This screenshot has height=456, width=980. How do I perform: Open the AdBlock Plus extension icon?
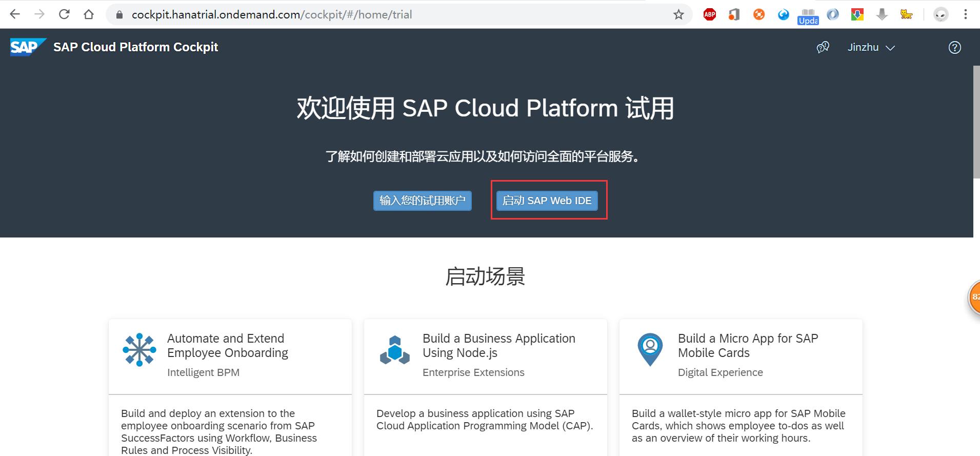pos(710,14)
